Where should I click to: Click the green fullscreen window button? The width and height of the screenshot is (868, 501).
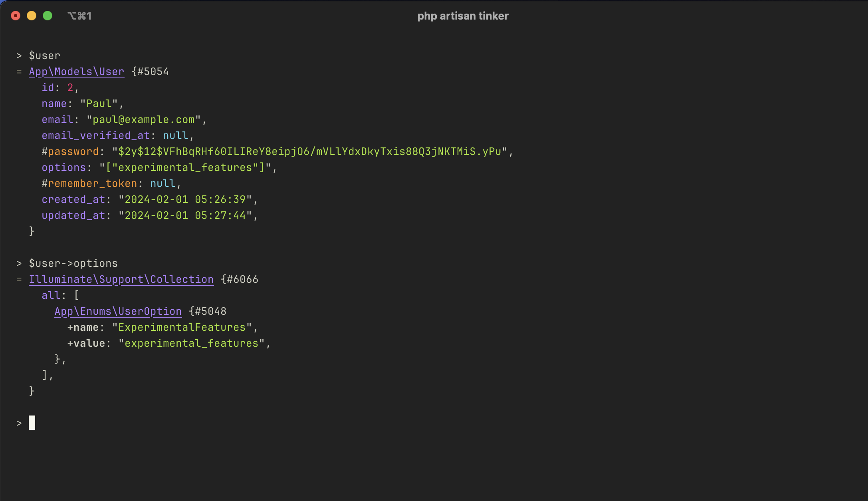pyautogui.click(x=48, y=16)
